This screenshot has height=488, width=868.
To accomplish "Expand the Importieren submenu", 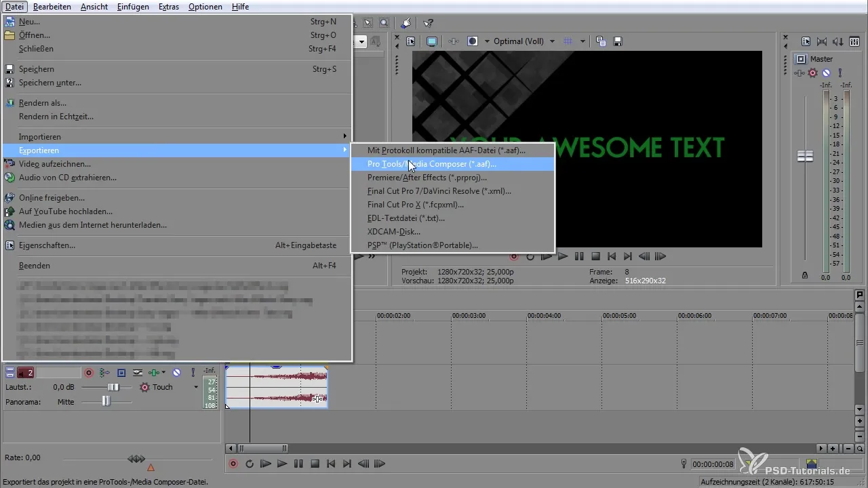I will [177, 137].
